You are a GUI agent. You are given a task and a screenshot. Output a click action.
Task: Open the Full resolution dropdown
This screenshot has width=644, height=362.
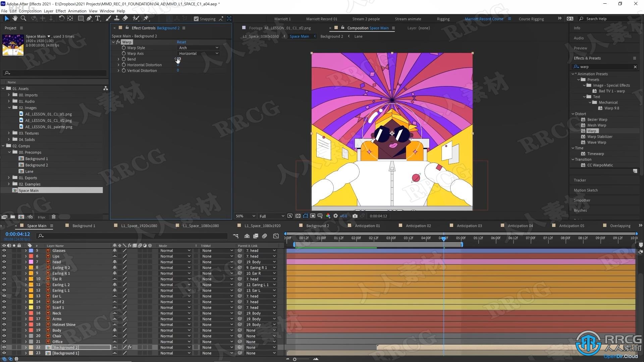pyautogui.click(x=272, y=216)
